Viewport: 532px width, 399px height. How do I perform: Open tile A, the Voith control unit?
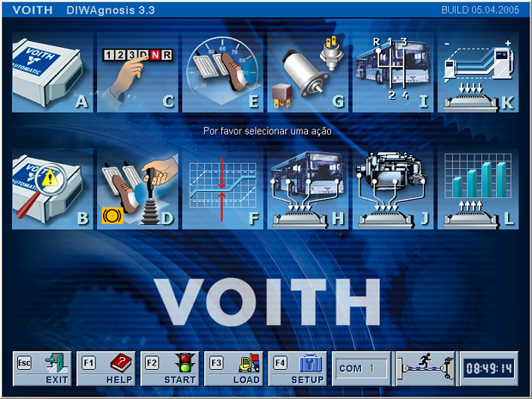coord(52,72)
